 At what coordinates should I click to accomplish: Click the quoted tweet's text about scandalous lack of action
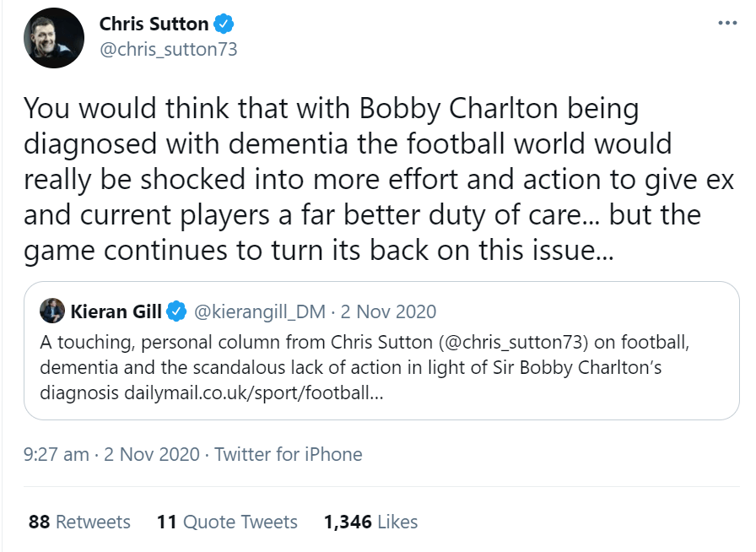tap(337, 368)
